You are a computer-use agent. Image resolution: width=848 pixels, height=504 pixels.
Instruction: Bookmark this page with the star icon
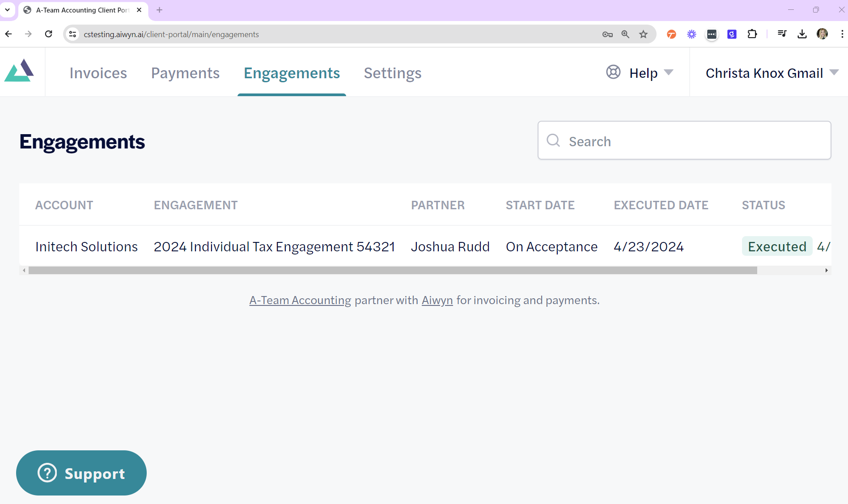643,34
